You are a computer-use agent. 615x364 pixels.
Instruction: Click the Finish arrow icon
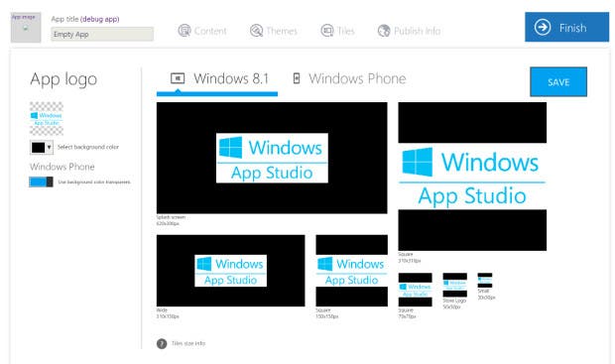point(543,28)
